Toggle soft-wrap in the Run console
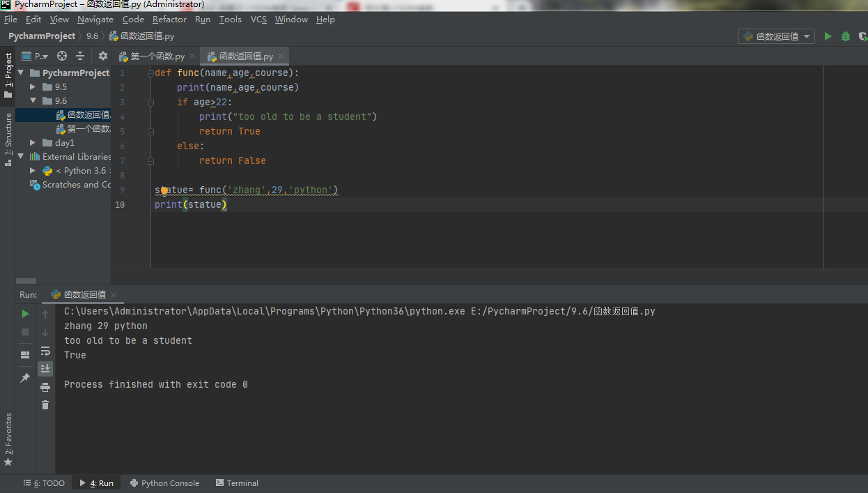 [45, 351]
